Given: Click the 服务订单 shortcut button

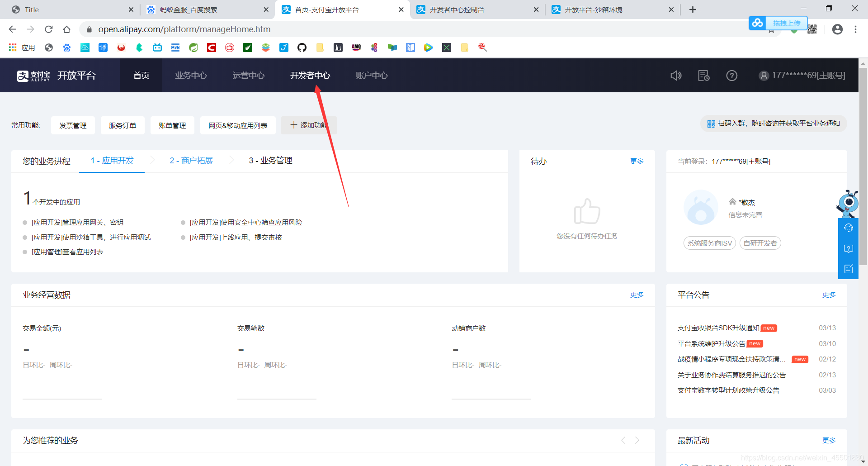Looking at the screenshot, I should (x=123, y=125).
